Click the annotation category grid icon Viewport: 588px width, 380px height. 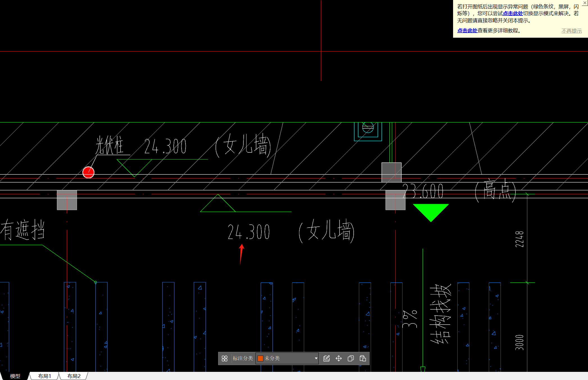[x=224, y=358]
